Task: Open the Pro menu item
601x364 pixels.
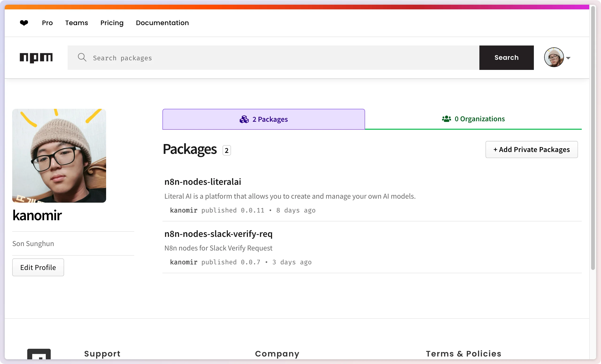Action: (x=47, y=23)
